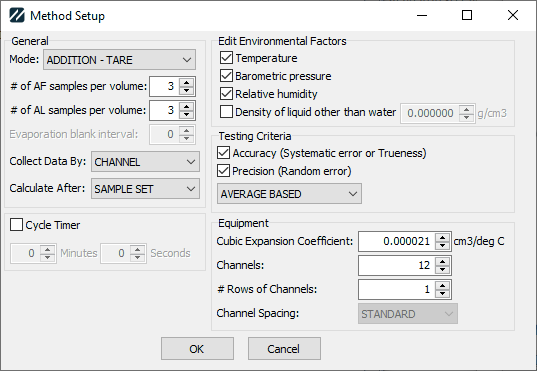Image resolution: width=537 pixels, height=371 pixels.
Task: Decrease the number of Channels
Action: pyautogui.click(x=442, y=270)
